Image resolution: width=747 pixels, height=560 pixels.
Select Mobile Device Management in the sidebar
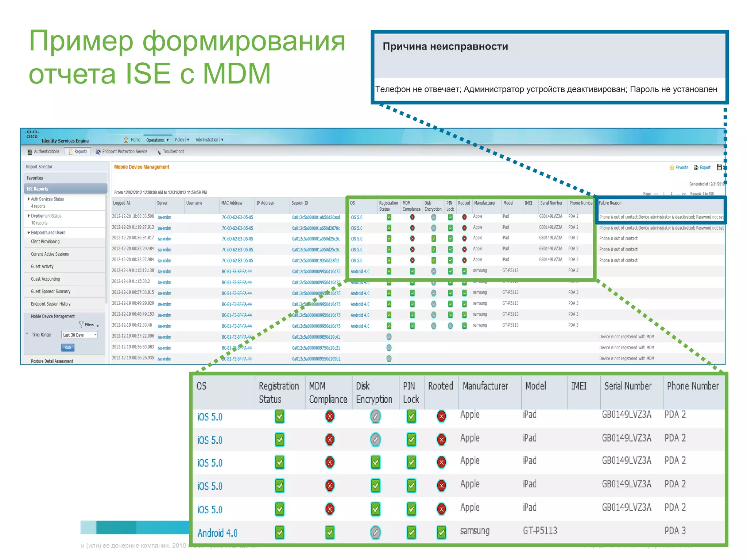53,316
